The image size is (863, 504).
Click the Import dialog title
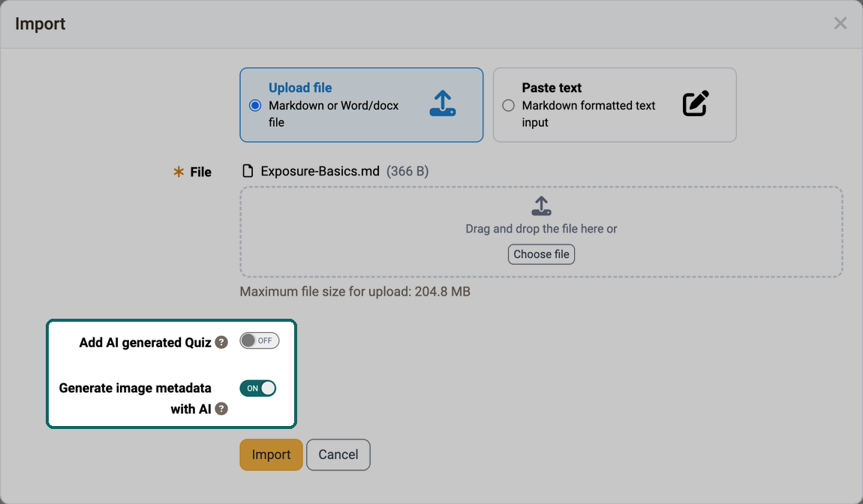[x=41, y=24]
